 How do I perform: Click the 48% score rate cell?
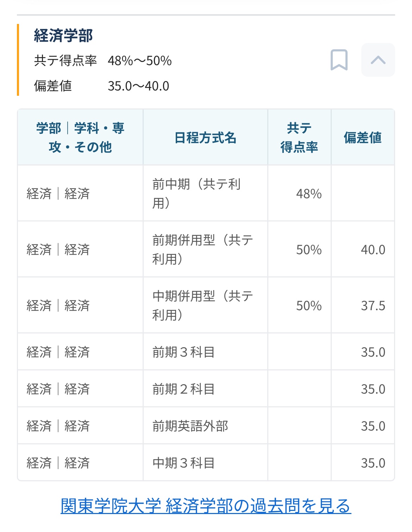[299, 193]
